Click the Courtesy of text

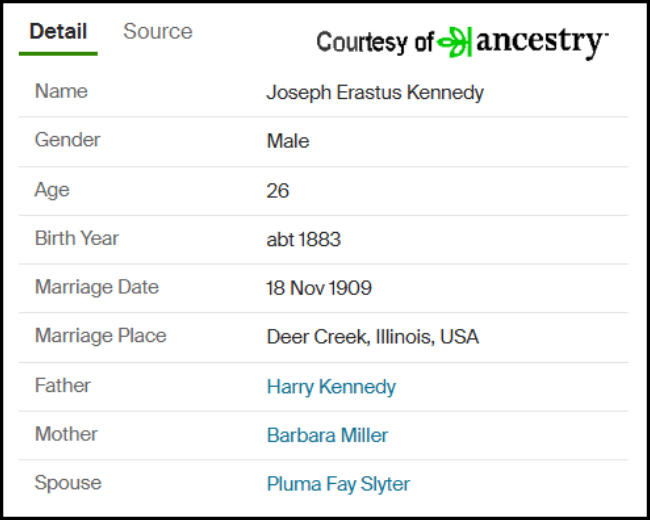point(375,42)
